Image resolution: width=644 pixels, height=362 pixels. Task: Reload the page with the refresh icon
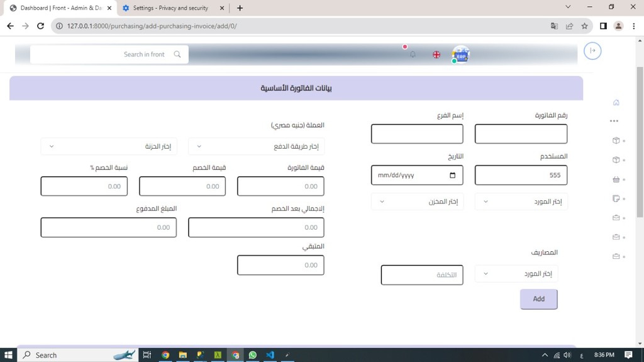point(40,26)
